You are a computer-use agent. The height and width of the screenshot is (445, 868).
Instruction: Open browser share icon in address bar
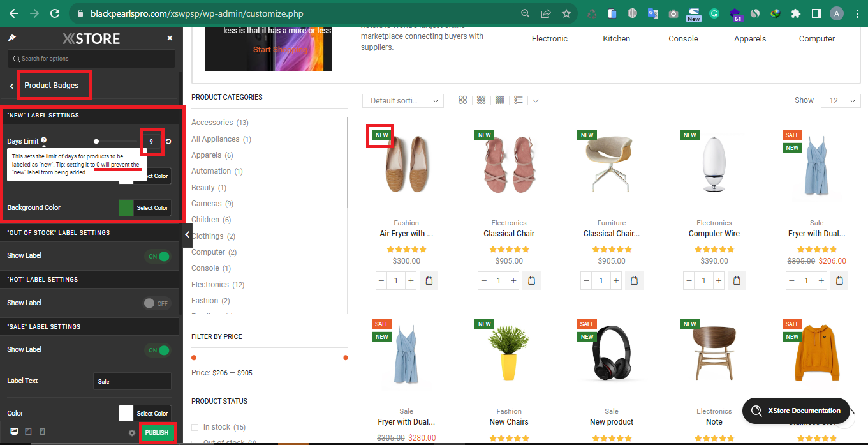(546, 13)
